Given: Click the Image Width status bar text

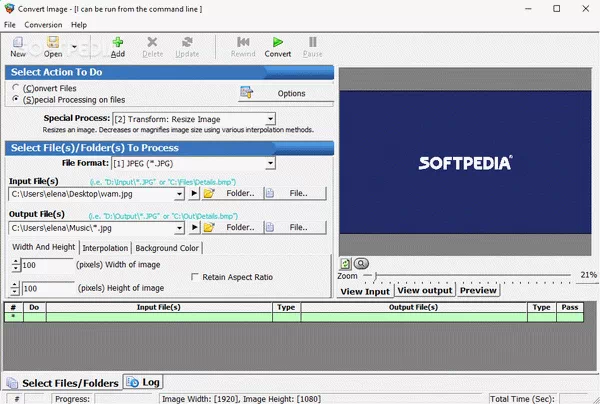Looking at the screenshot, I should point(241,399).
